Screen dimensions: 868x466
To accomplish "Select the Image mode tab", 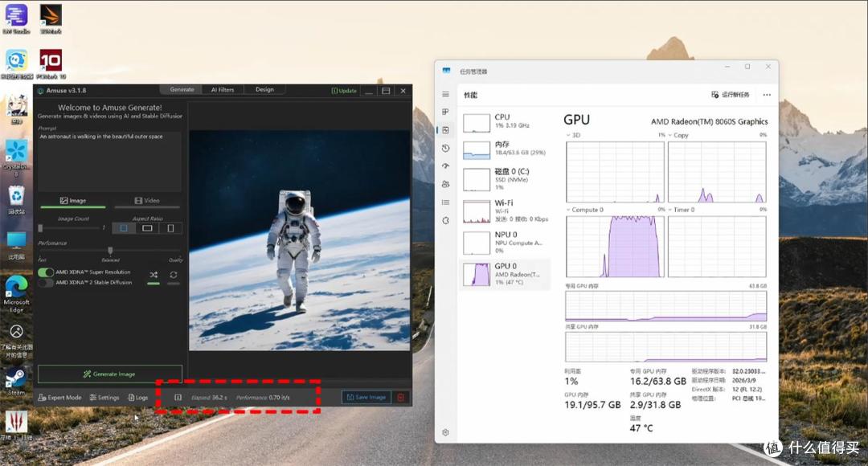I will coord(73,201).
